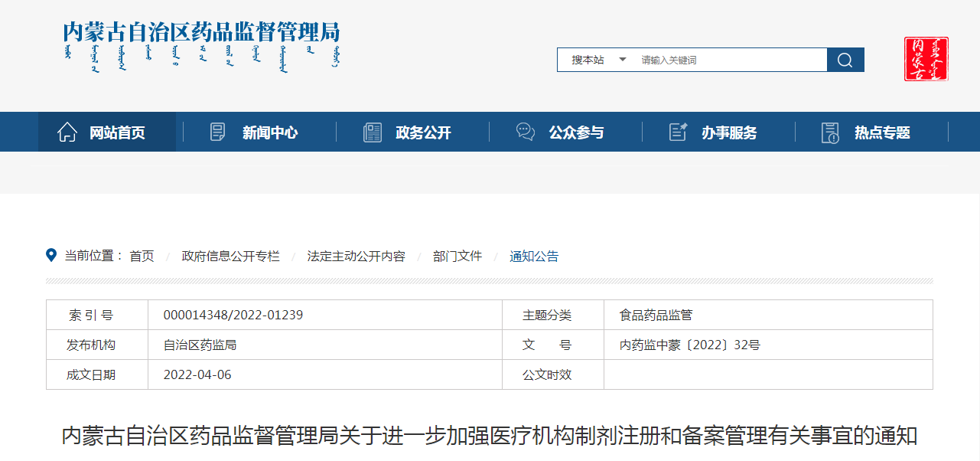Image resolution: width=980 pixels, height=461 pixels.
Task: Click the clipboard icon beside 热点专题
Action: pos(830,132)
